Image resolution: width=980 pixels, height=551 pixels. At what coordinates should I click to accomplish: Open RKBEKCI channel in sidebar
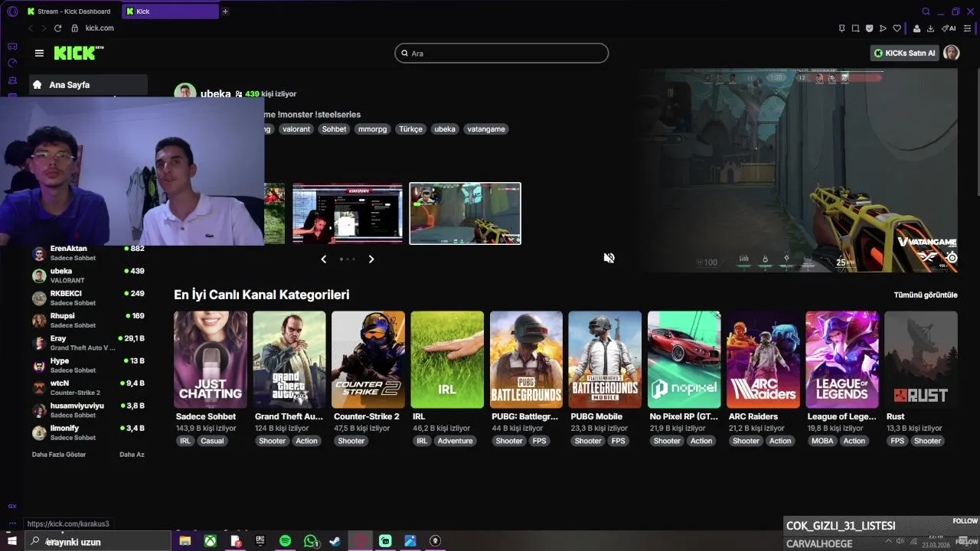(x=88, y=298)
